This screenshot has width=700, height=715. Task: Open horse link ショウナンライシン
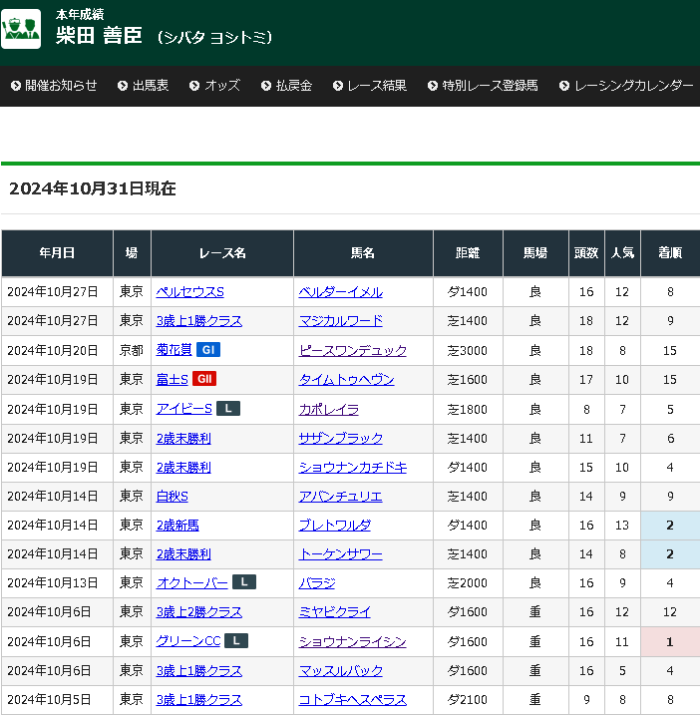(x=352, y=641)
